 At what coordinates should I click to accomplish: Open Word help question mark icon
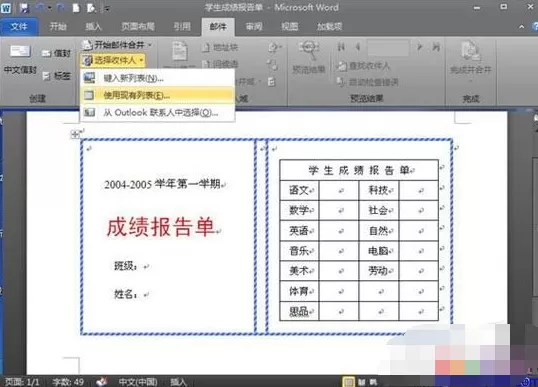click(535, 26)
